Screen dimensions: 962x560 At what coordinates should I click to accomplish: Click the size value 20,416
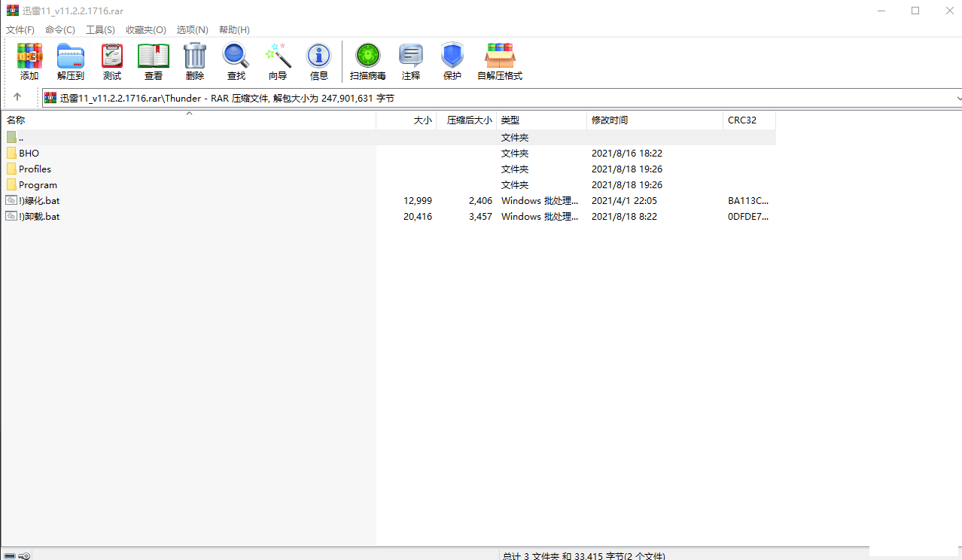[x=418, y=216]
